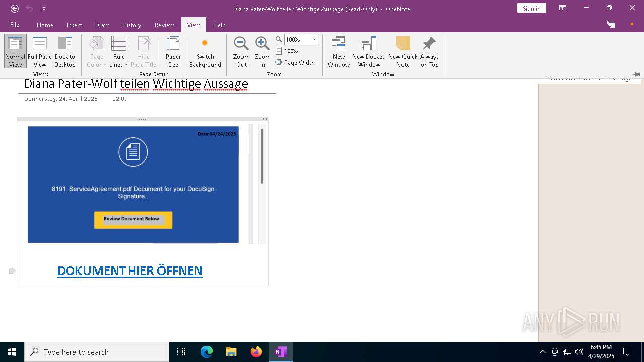Click the date Donnerstag, 24. April 2025
Image resolution: width=644 pixels, height=362 pixels.
[61, 99]
